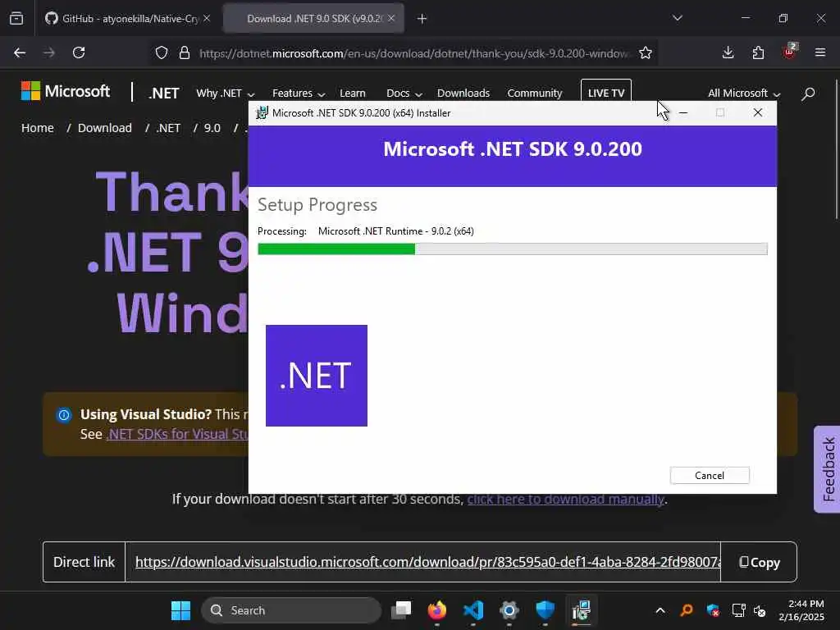Close the Download .NET 9.0 SDK tab
The width and height of the screenshot is (840, 630).
point(391,18)
